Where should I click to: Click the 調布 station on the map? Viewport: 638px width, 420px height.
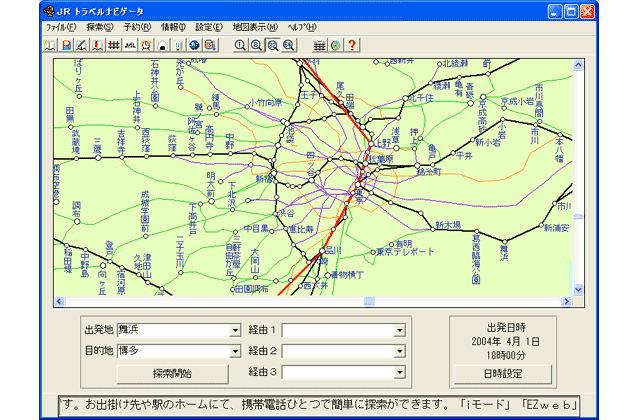pos(77,222)
